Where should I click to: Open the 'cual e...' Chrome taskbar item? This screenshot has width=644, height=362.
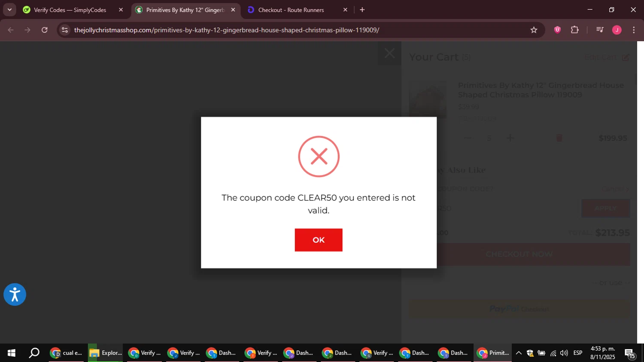(66, 353)
